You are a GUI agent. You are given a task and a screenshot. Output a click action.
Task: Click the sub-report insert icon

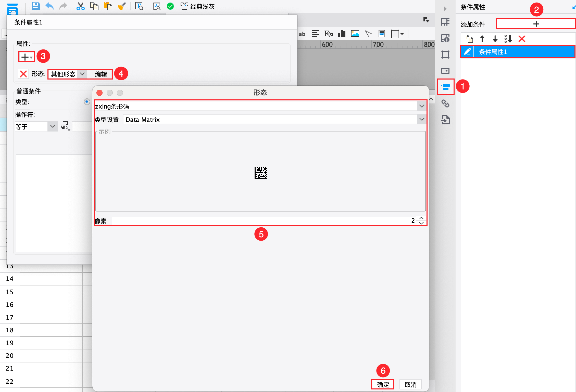382,34
